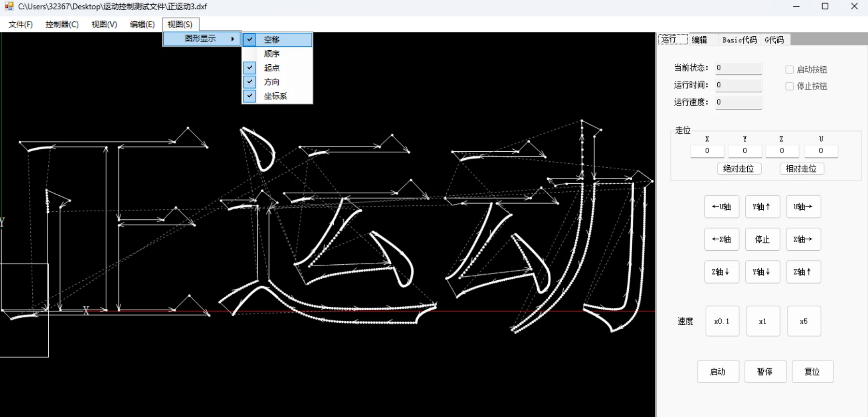Jog the Z axis up
The image size is (868, 417).
coord(803,272)
